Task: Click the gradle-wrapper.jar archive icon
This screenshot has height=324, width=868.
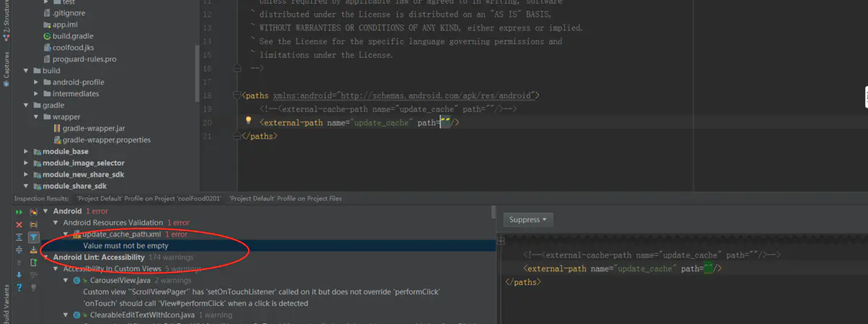Action: pos(57,129)
